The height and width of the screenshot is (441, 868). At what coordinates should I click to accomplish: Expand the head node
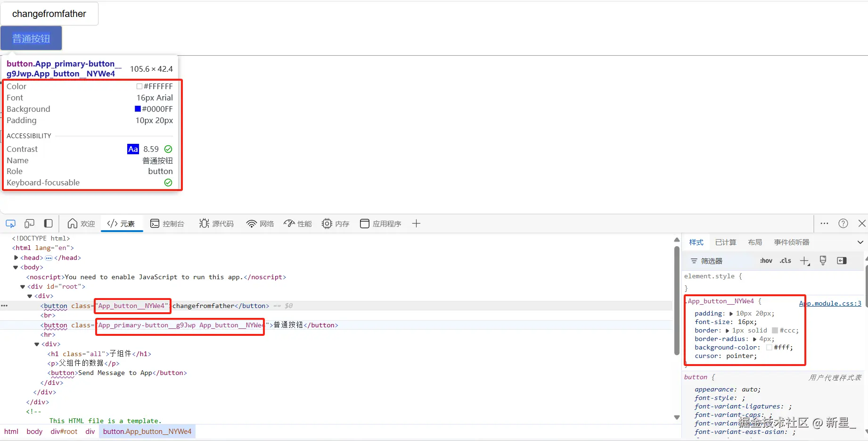(16, 258)
